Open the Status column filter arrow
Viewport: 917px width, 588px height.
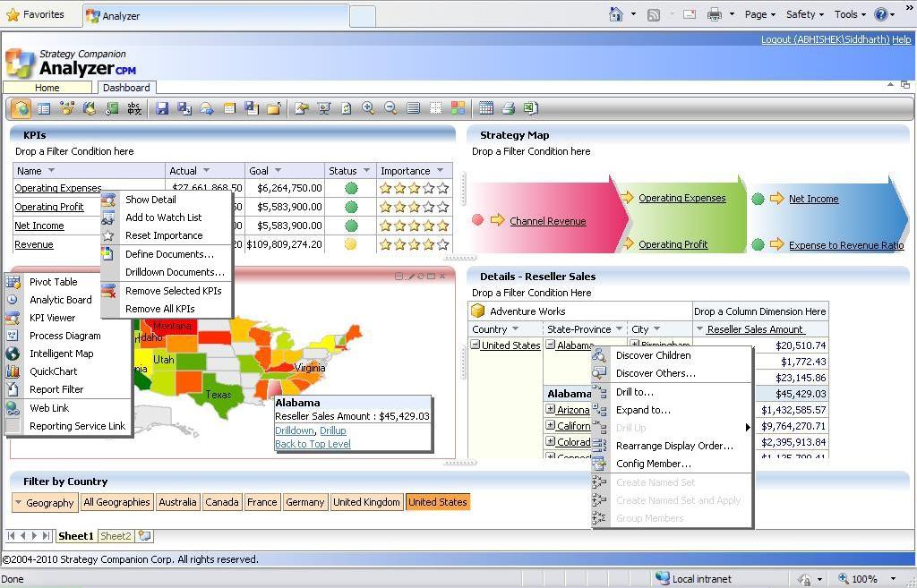366,170
